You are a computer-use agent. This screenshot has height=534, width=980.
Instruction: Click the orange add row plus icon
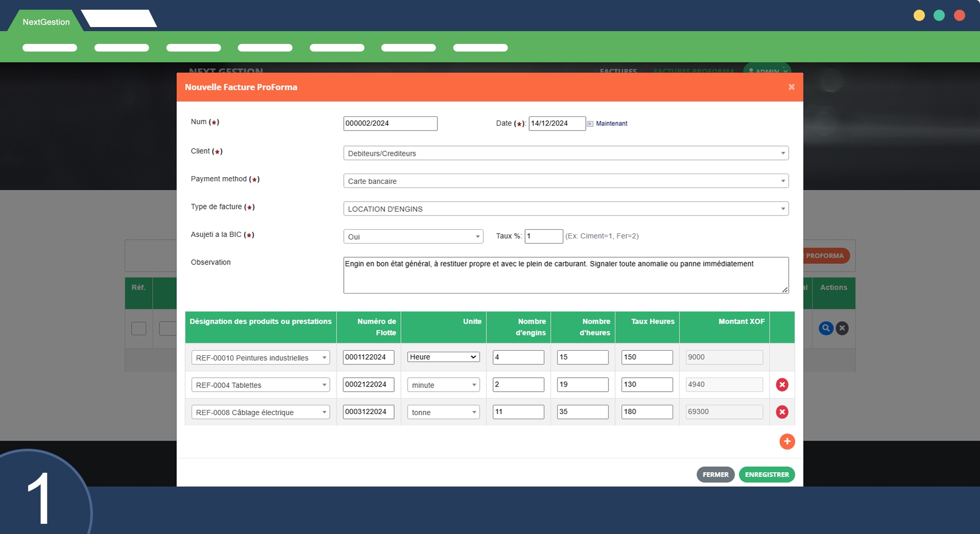point(787,442)
